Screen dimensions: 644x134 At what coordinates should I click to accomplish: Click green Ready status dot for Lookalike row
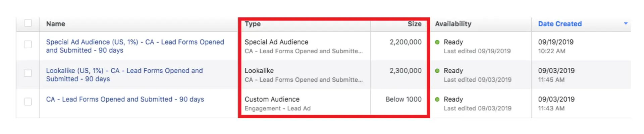coord(437,71)
